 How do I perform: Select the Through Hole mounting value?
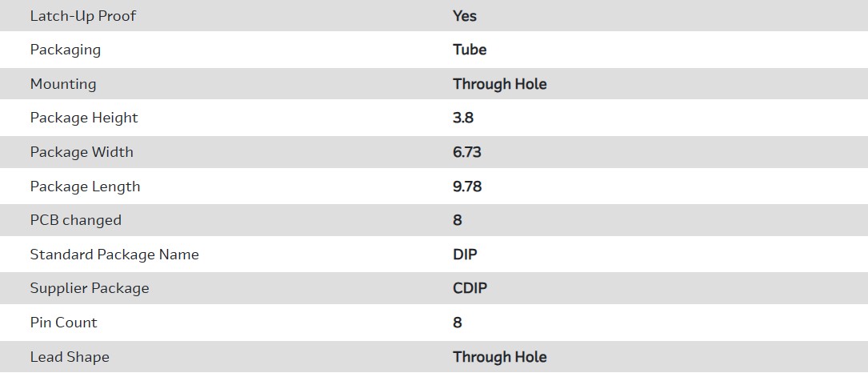[x=499, y=84]
